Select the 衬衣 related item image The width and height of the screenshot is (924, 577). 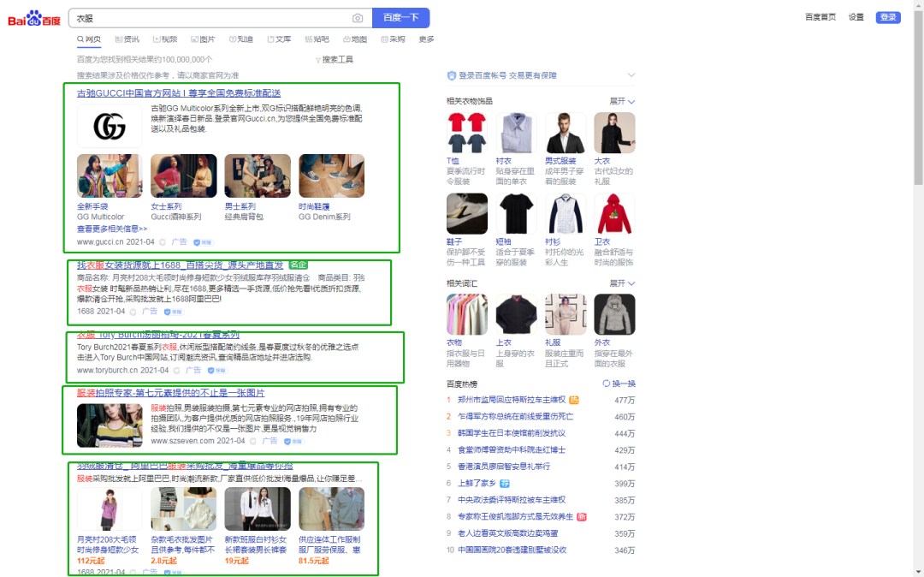tap(516, 134)
